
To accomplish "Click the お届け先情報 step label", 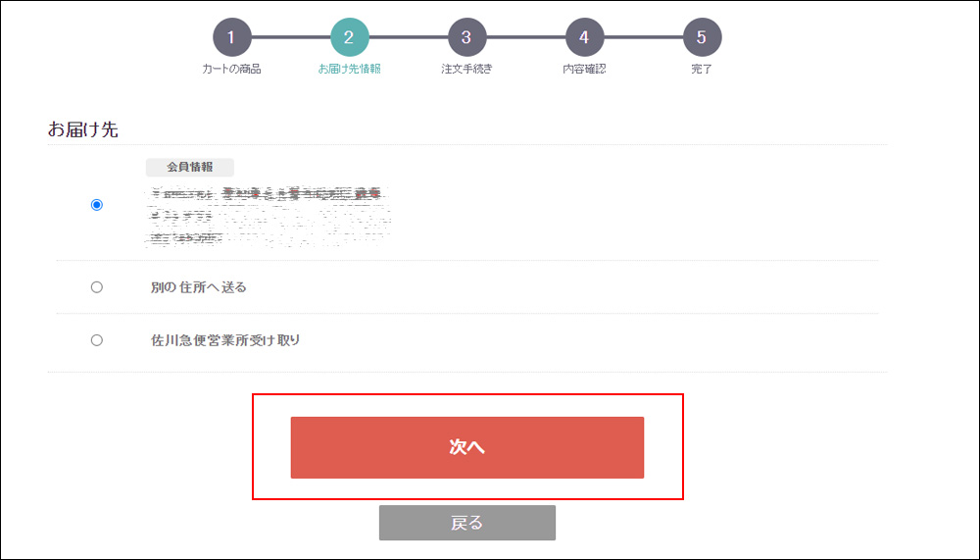I will (x=350, y=70).
